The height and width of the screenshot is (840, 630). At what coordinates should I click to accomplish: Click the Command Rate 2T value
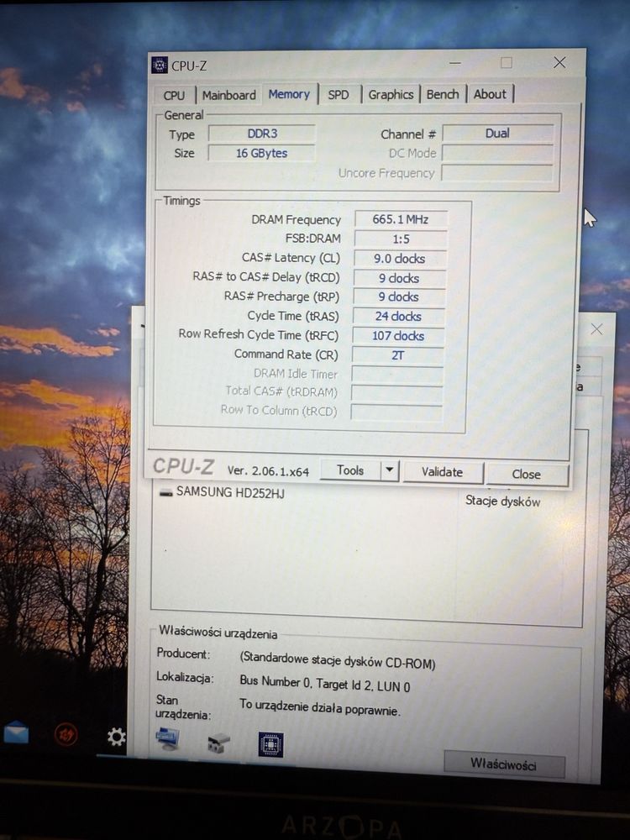pyautogui.click(x=397, y=355)
